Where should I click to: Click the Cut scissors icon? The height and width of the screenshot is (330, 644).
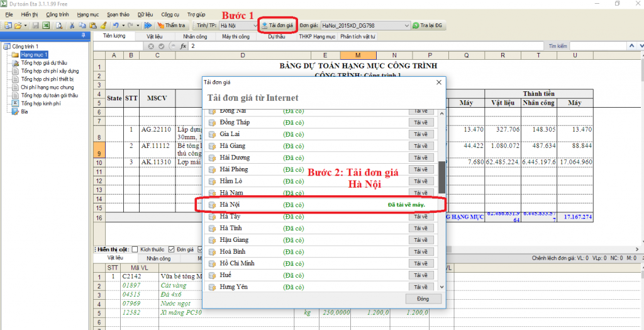click(x=73, y=25)
